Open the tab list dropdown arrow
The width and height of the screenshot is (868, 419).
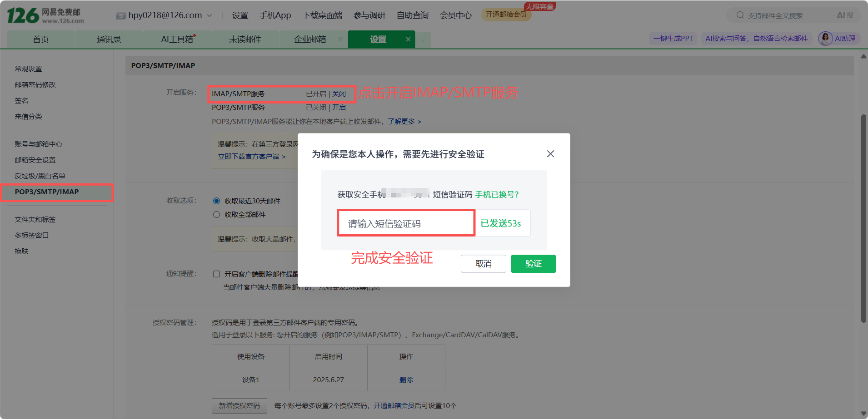(x=423, y=40)
